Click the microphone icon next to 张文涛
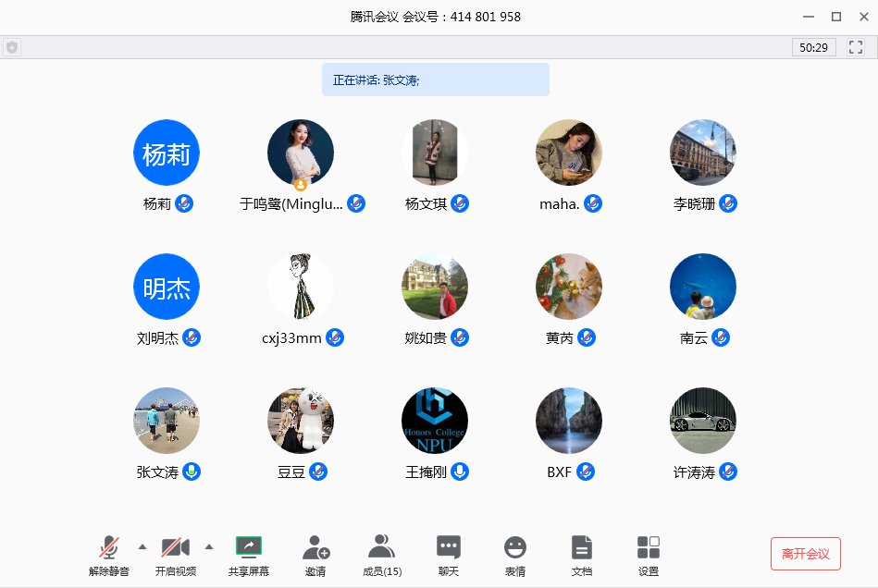The width and height of the screenshot is (878, 588). (192, 472)
